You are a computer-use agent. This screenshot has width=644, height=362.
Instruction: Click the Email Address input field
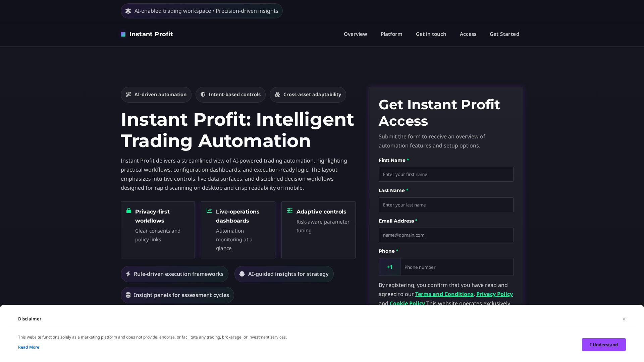tap(446, 235)
